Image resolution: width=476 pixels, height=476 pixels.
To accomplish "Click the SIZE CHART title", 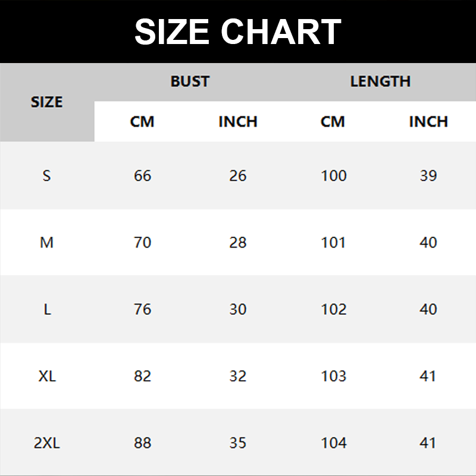I will 238,32.
